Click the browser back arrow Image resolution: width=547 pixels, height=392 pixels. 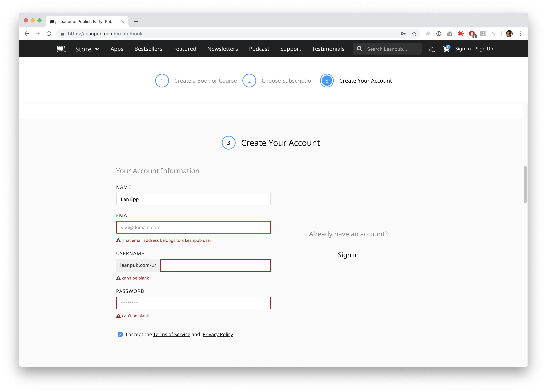click(x=27, y=33)
